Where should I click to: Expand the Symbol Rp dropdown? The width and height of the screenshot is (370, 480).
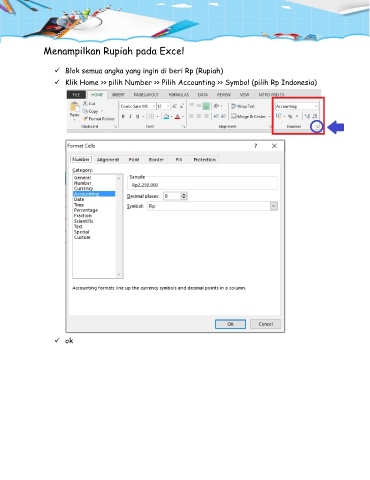point(274,206)
